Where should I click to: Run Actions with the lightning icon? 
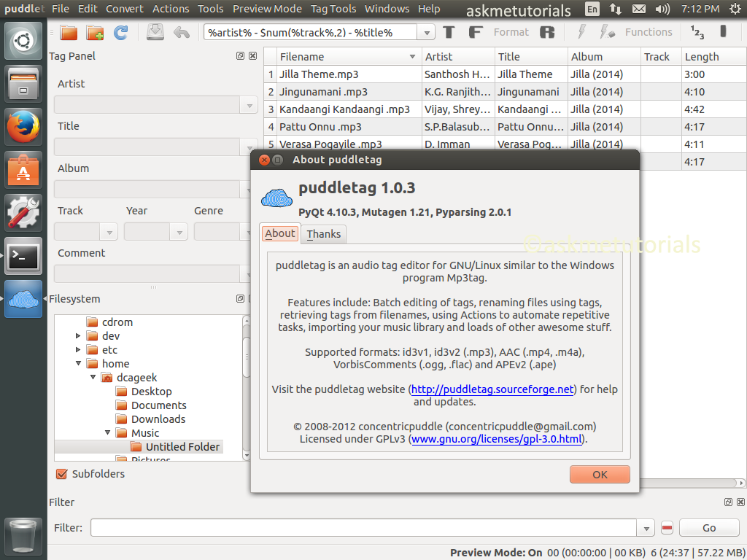pos(581,32)
